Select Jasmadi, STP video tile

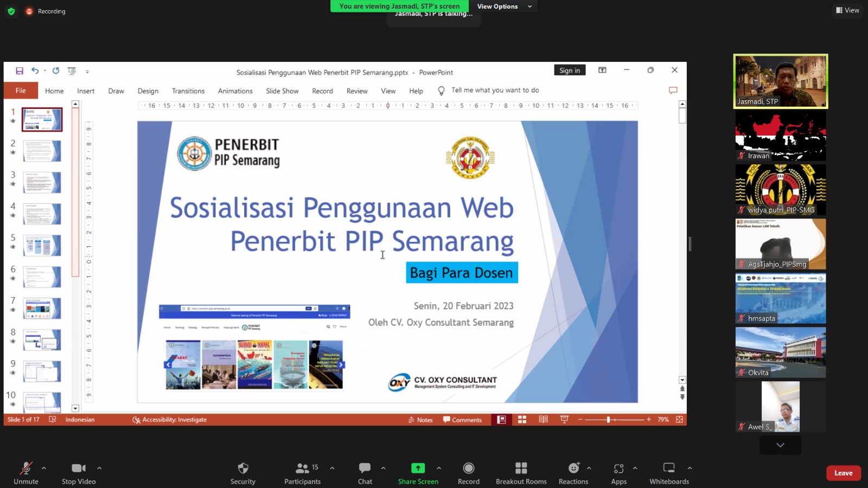[781, 81]
